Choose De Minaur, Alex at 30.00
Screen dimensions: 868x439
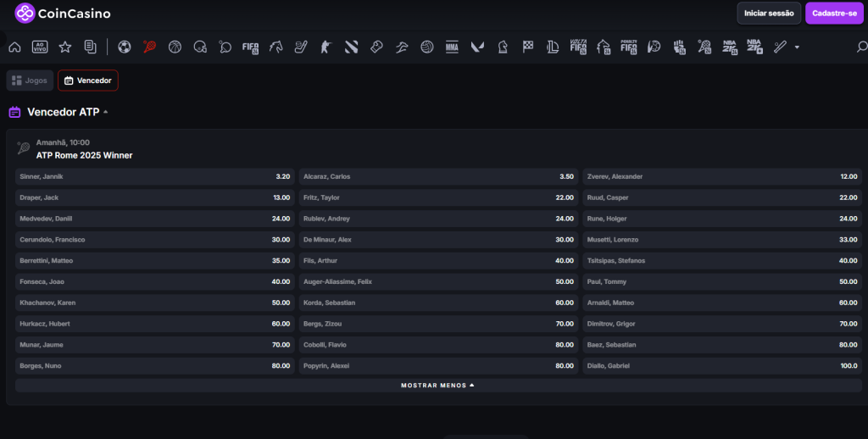438,240
